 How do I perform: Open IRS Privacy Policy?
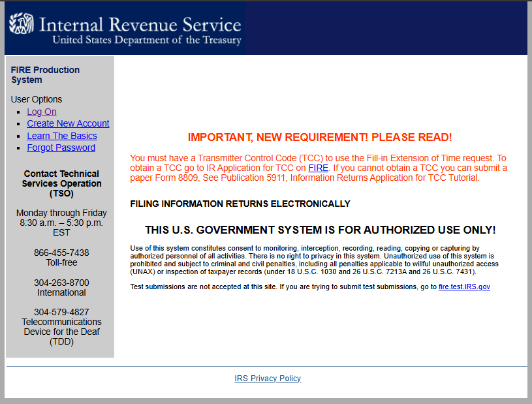(x=268, y=378)
